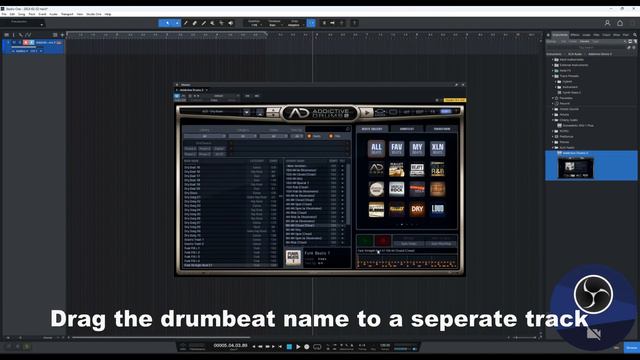Select the Arrow tool in the toolbar

tap(167, 23)
